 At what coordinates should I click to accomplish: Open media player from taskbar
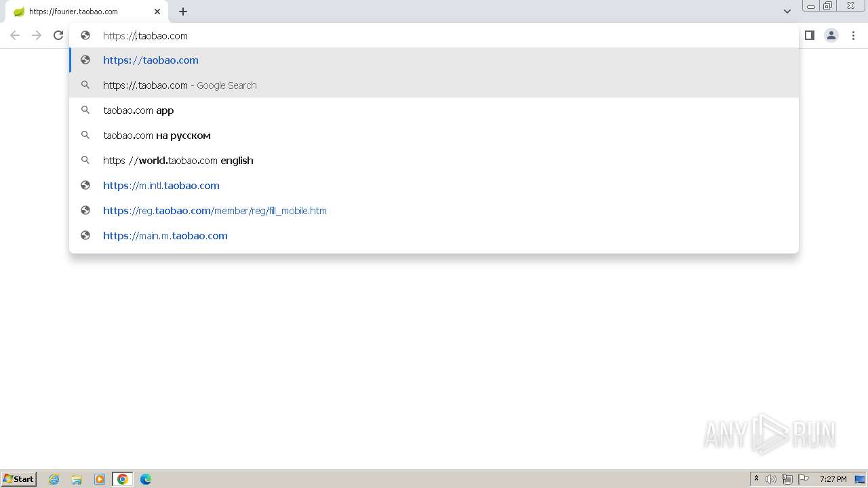[100, 479]
